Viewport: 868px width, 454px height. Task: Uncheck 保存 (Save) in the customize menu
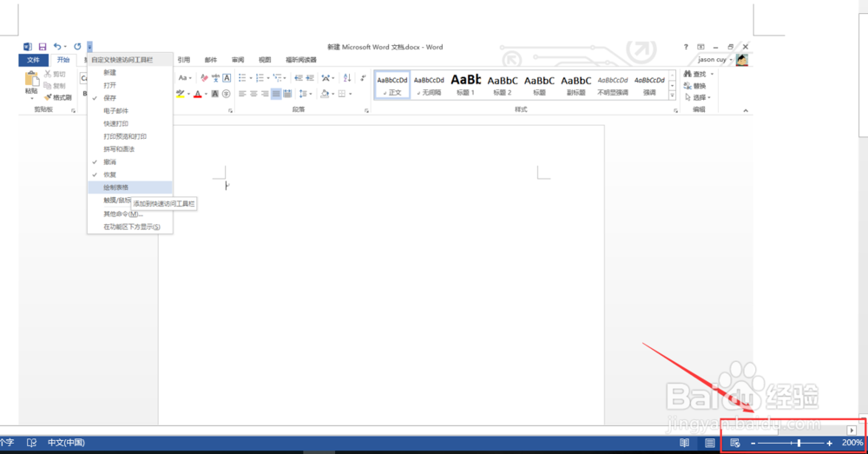pyautogui.click(x=130, y=98)
